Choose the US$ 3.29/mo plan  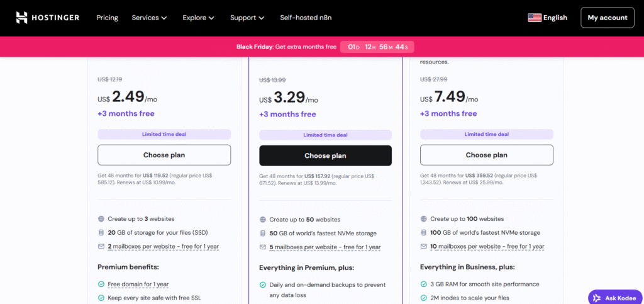pos(325,155)
